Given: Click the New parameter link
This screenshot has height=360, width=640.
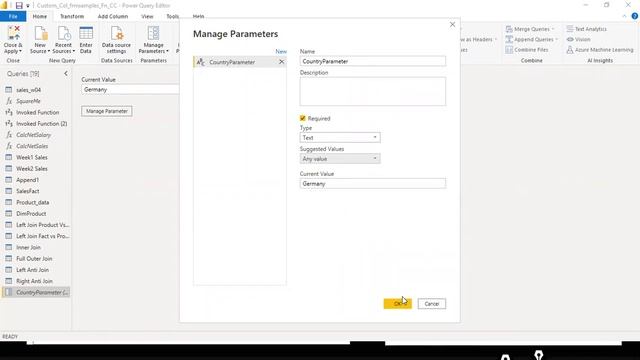Looking at the screenshot, I should pos(281,51).
